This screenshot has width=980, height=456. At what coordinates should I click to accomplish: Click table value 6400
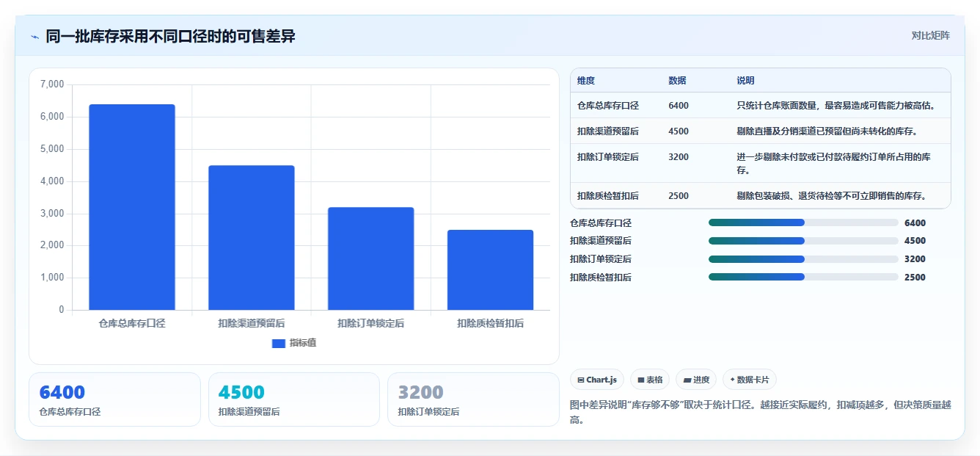(679, 106)
